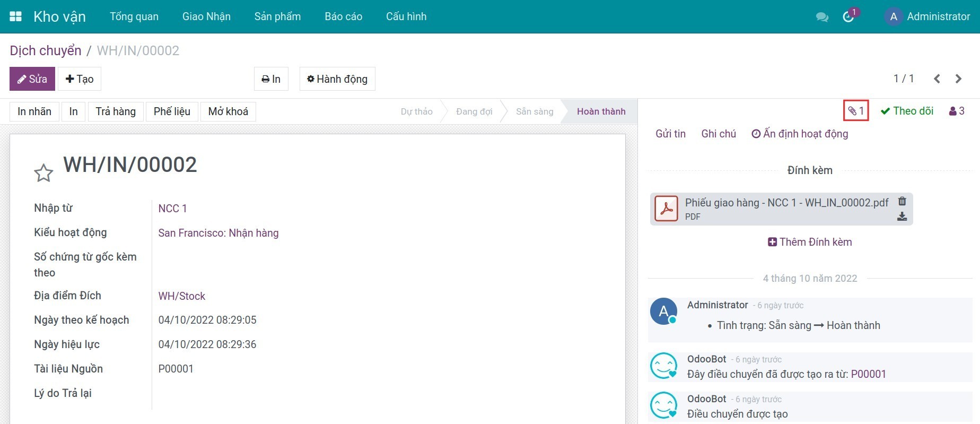Click the Trả hàng button
This screenshot has height=424, width=980.
[x=116, y=111]
